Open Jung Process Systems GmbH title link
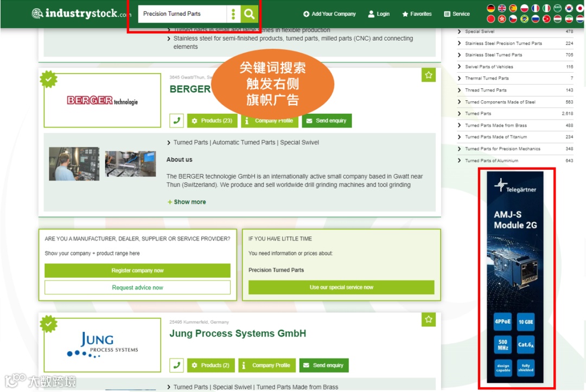The height and width of the screenshot is (392, 586). pyautogui.click(x=238, y=333)
